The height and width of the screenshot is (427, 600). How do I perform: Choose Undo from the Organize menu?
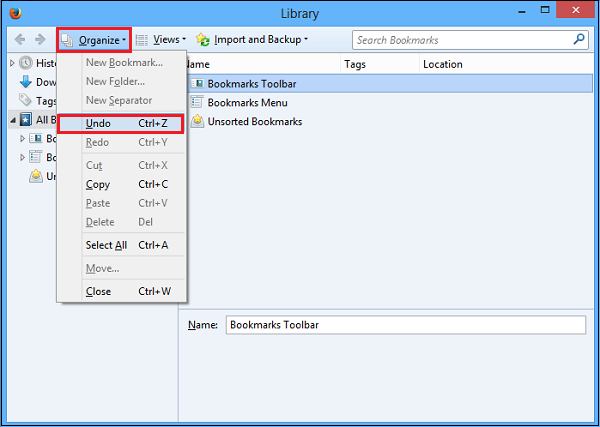121,124
